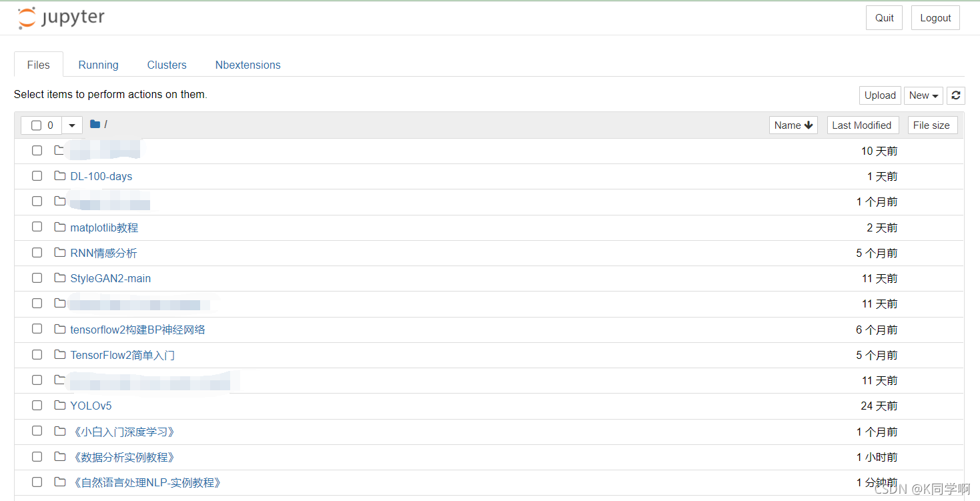Open the 《自然语言处理NLP-实例教程》 folder
Image resolution: width=980 pixels, height=501 pixels.
pyautogui.click(x=147, y=482)
